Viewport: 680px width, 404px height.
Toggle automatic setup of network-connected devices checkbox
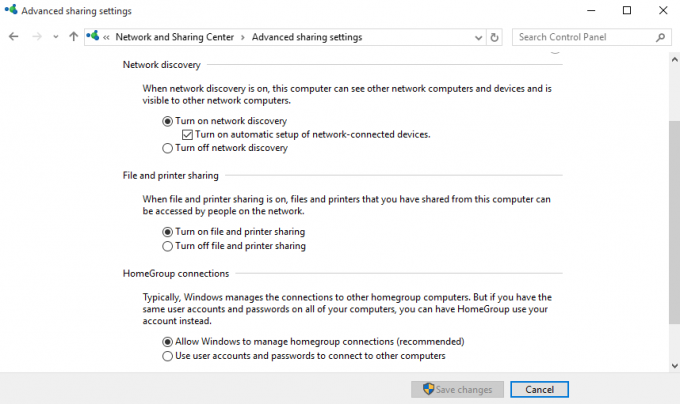coord(187,135)
